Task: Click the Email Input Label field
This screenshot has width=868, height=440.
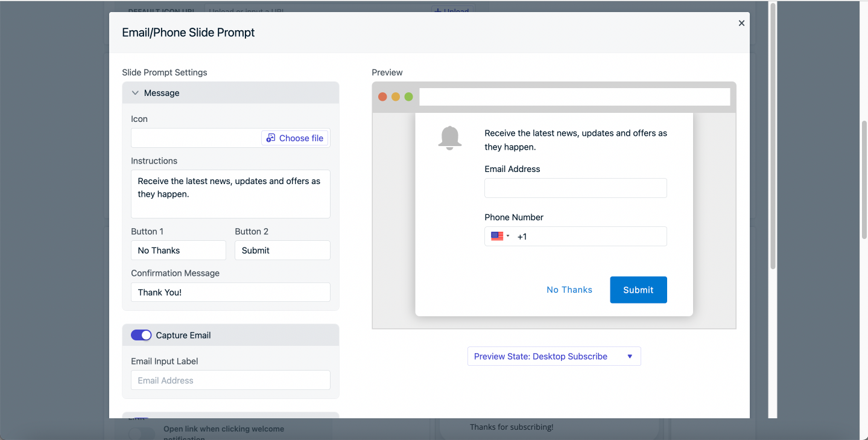Action: tap(230, 380)
